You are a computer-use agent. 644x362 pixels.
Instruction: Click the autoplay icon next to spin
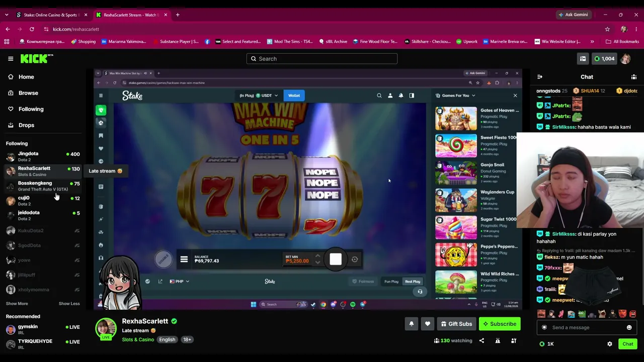click(355, 259)
